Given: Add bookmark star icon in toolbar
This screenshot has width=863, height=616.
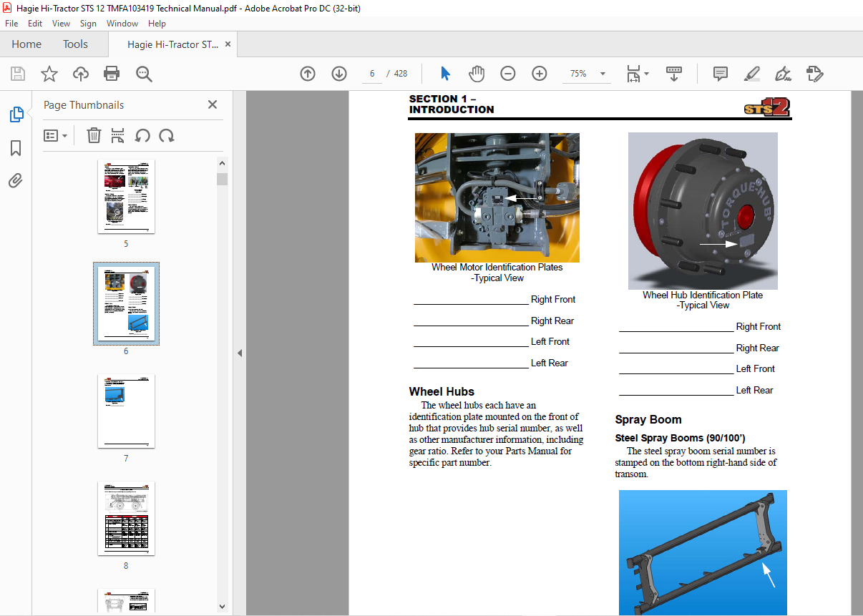Looking at the screenshot, I should pos(49,74).
